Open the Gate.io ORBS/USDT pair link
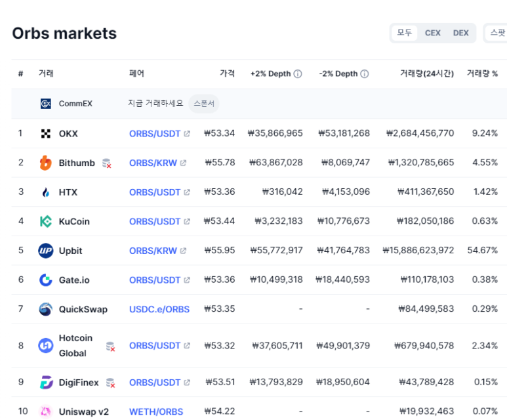The image size is (507, 420). (155, 280)
